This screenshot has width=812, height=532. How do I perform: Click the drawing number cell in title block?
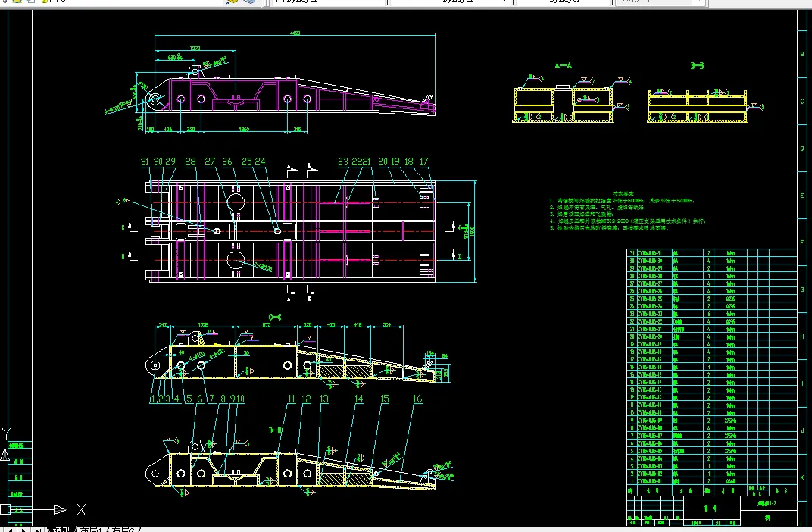[768, 503]
